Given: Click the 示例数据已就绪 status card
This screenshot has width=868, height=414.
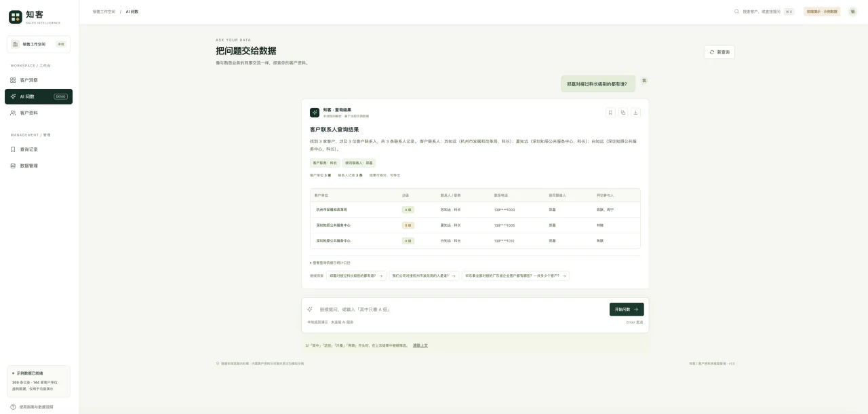Looking at the screenshot, I should click(39, 381).
